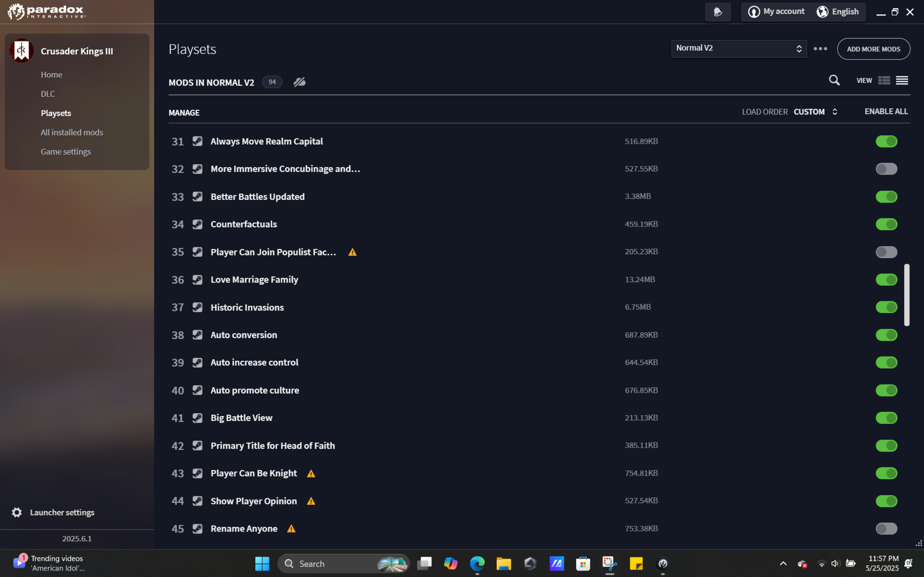This screenshot has width=924, height=577.
Task: Open Copilot from taskbar
Action: (x=451, y=564)
